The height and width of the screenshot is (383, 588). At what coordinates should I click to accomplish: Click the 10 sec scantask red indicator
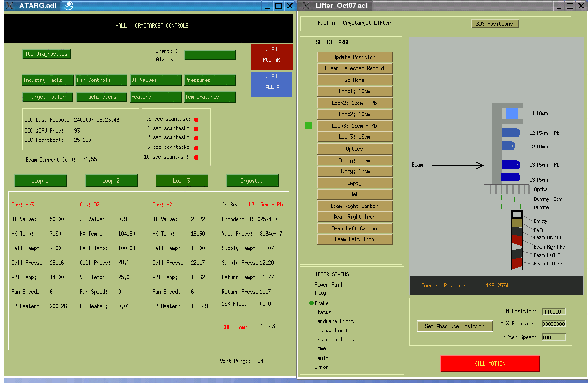196,157
